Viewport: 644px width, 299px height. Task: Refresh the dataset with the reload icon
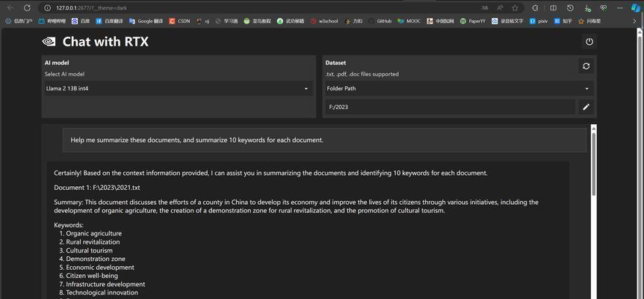click(x=586, y=66)
